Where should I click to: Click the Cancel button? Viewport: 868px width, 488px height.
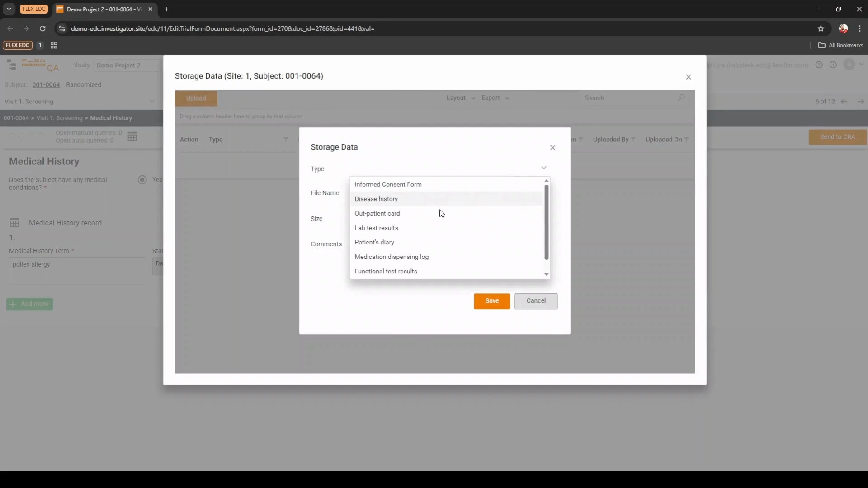536,301
